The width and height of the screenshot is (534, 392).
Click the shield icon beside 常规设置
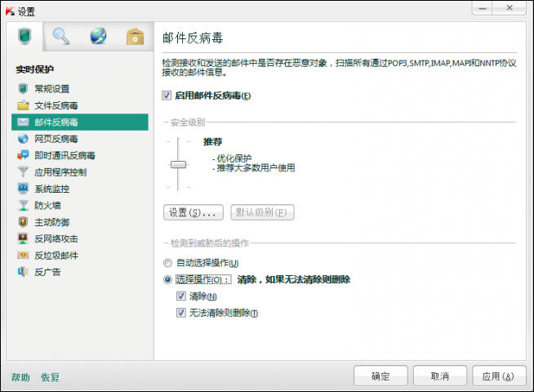pos(23,88)
